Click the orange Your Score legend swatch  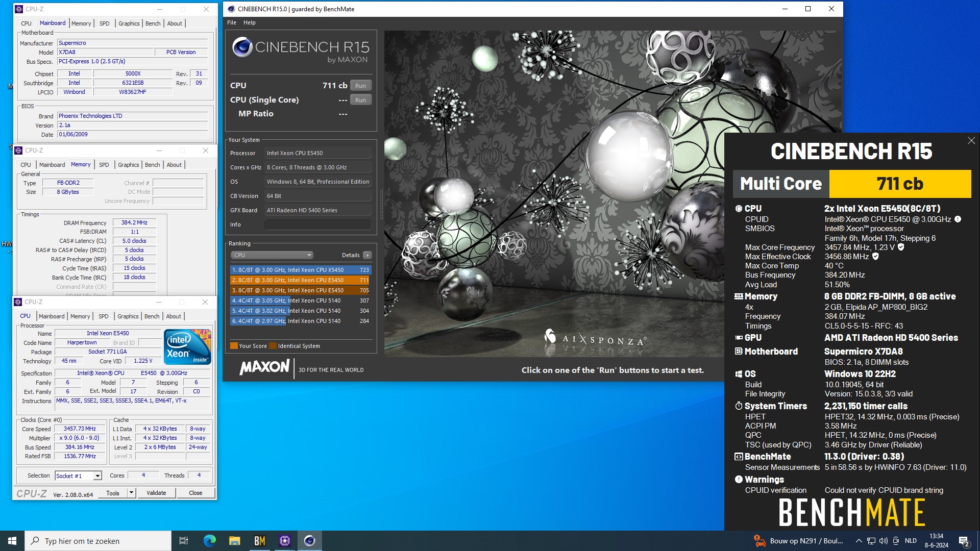pos(234,346)
